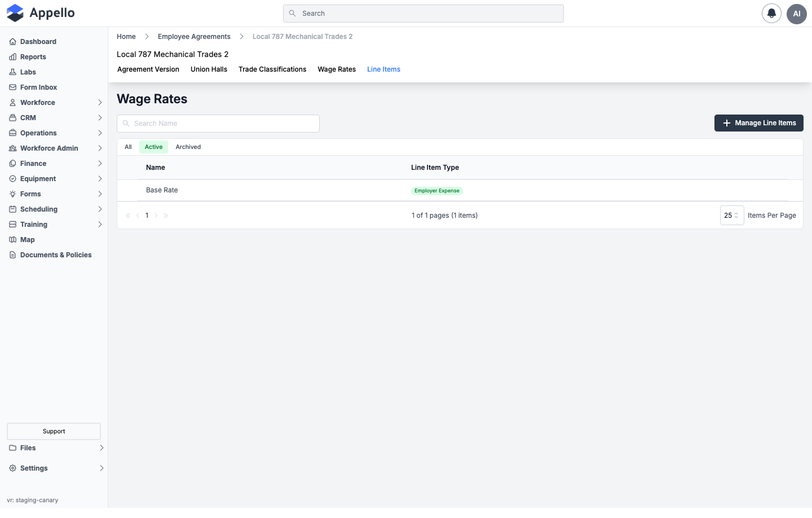Click the Map icon in sidebar
The width and height of the screenshot is (812, 518).
click(12, 240)
